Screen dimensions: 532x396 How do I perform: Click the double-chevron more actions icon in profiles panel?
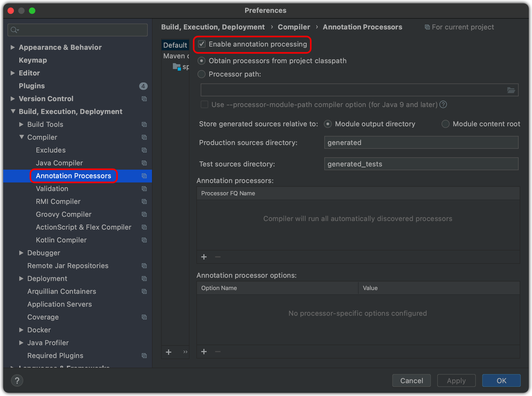pos(185,352)
